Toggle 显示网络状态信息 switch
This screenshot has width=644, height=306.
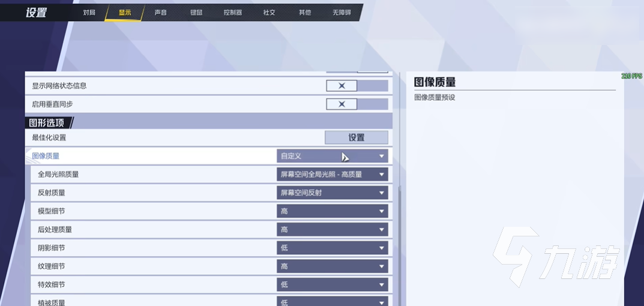[357, 86]
